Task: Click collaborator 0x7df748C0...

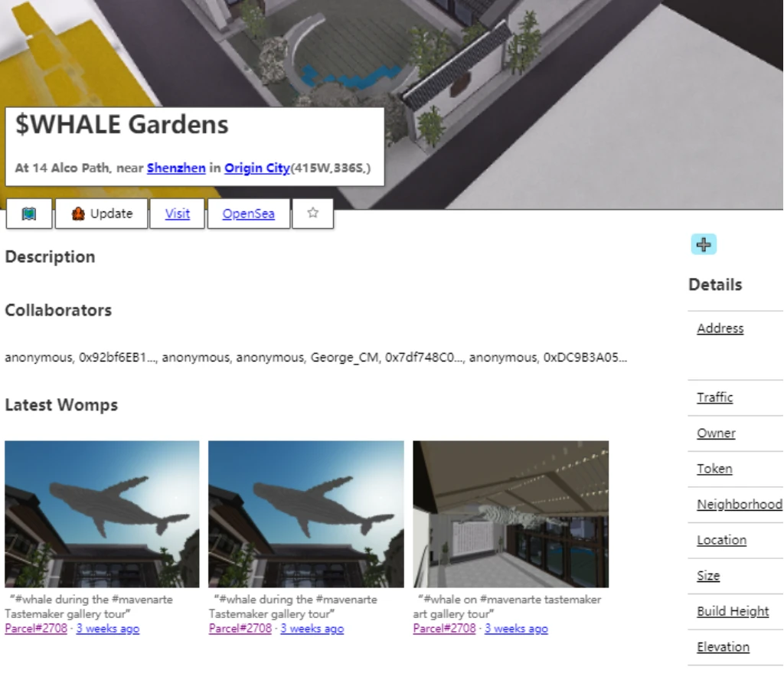Action: [x=424, y=358]
